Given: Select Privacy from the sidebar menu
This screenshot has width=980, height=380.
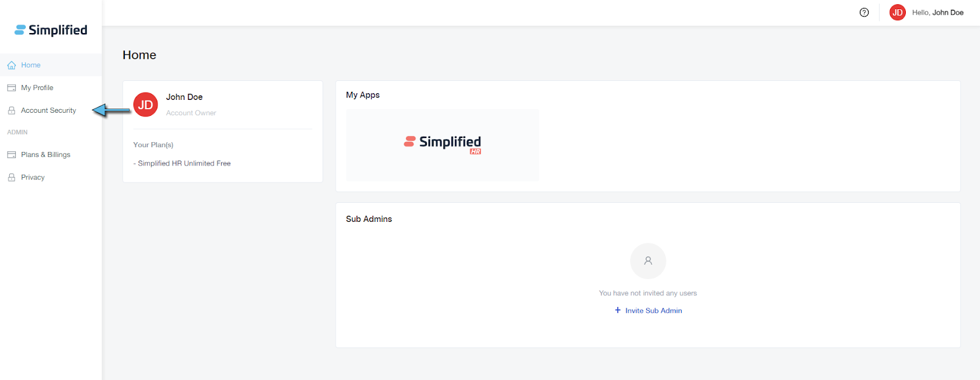Looking at the screenshot, I should coord(33,177).
